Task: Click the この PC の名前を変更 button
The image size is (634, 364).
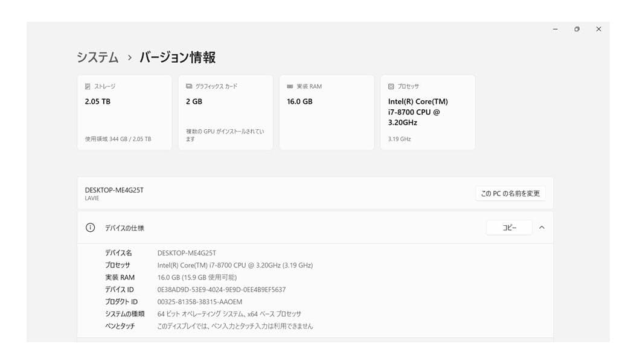Action: tap(509, 193)
